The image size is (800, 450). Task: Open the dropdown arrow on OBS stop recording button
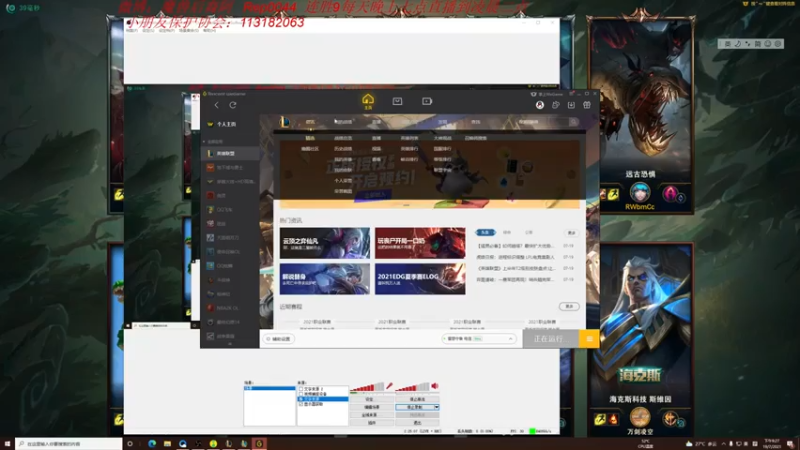coord(436,407)
